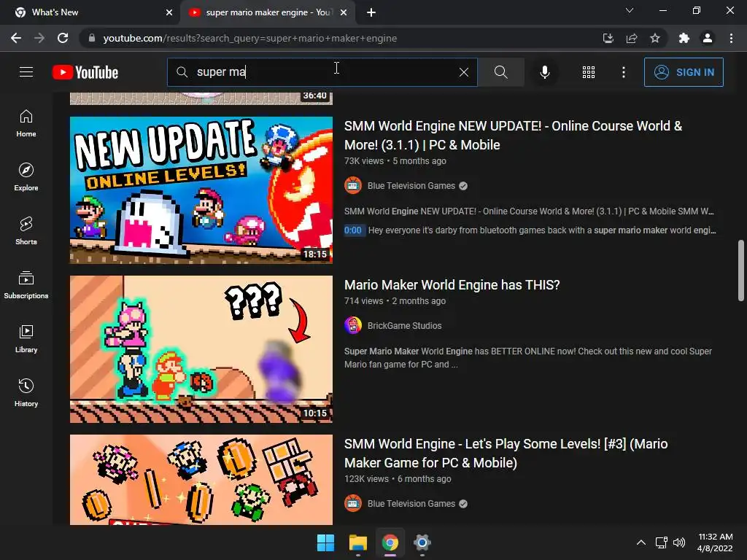Screen dimensions: 747x560
Task: Open the volume icon in system tray
Action: pyautogui.click(x=679, y=542)
